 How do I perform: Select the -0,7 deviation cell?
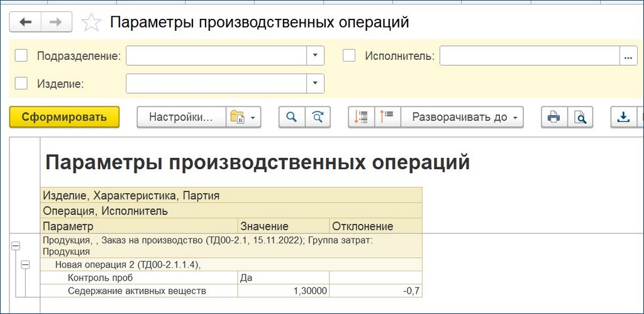coord(376,291)
